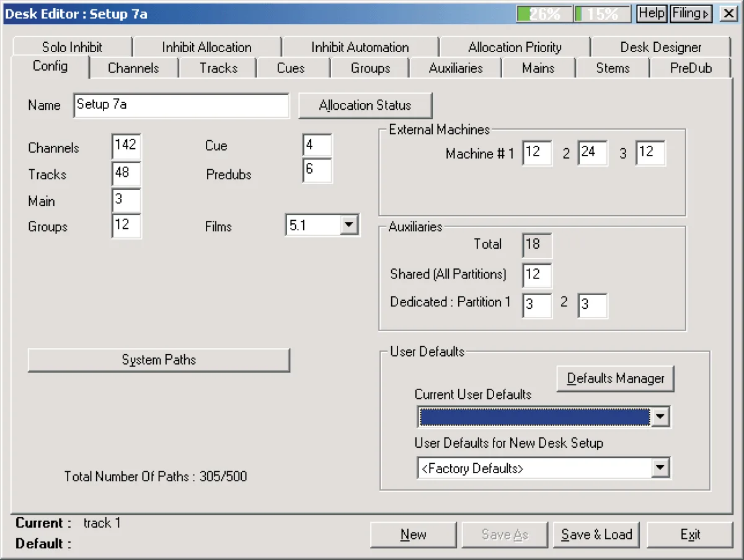Viewport: 744px width, 560px height.
Task: Open the Filing menu button
Action: click(690, 14)
